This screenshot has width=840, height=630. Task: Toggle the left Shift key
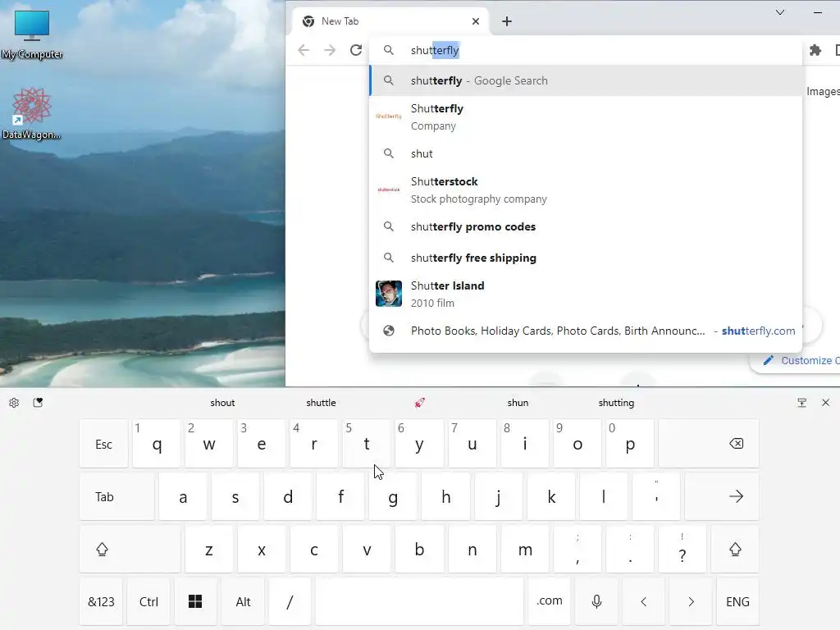tap(130, 549)
